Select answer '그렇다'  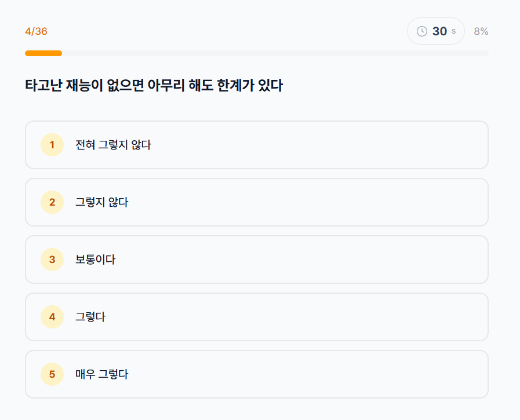point(90,317)
